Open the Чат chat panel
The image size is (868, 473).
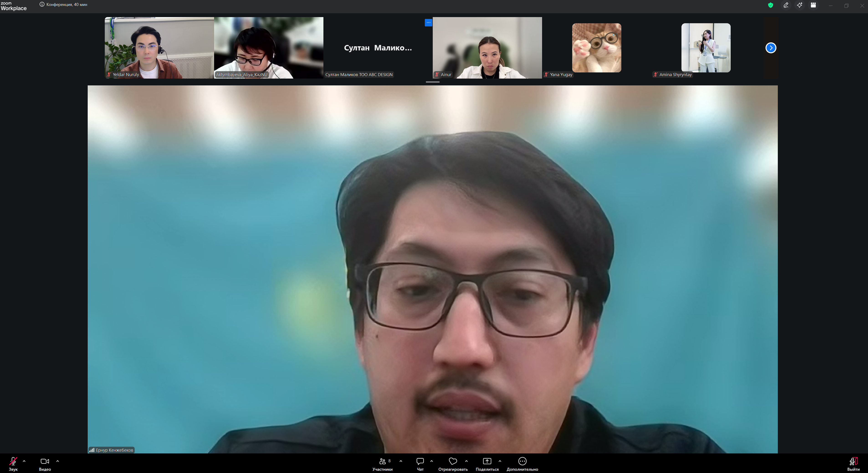tap(420, 464)
